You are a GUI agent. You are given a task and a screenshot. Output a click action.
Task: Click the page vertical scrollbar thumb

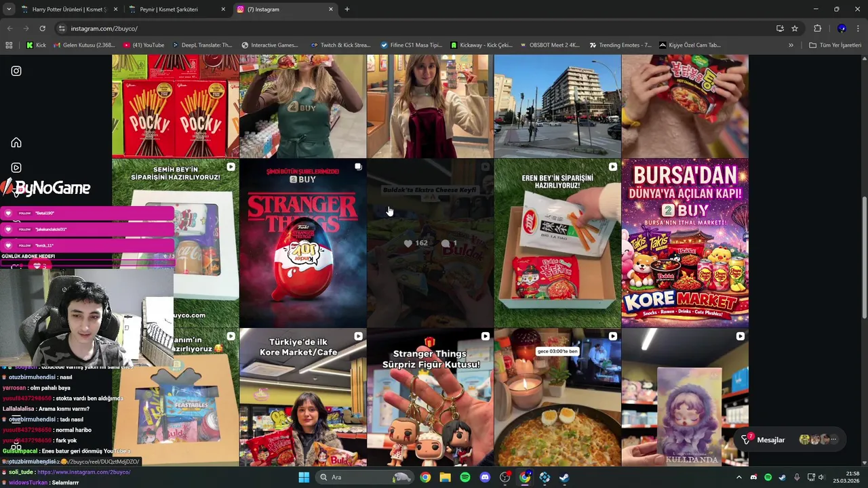click(x=865, y=258)
